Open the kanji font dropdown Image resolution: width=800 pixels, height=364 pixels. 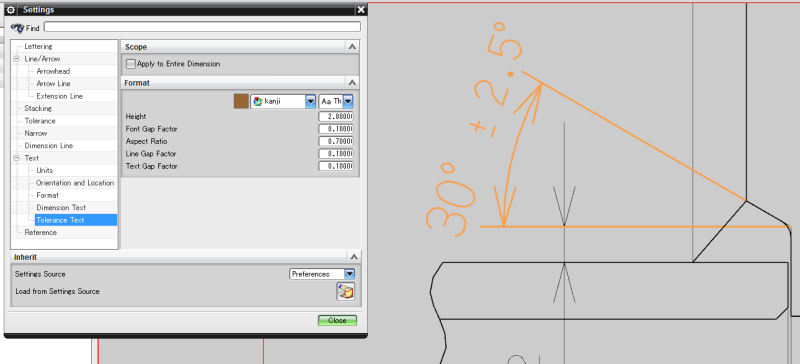pos(310,101)
